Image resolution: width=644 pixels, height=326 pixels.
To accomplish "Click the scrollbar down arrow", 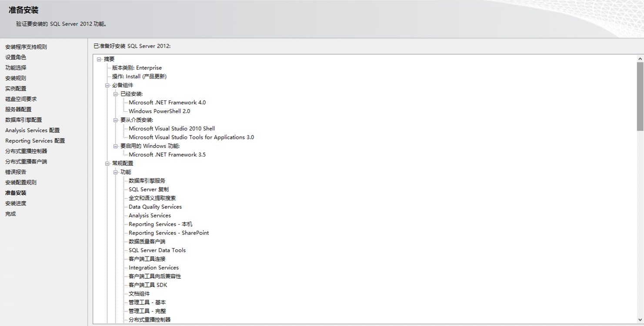I will (640, 320).
